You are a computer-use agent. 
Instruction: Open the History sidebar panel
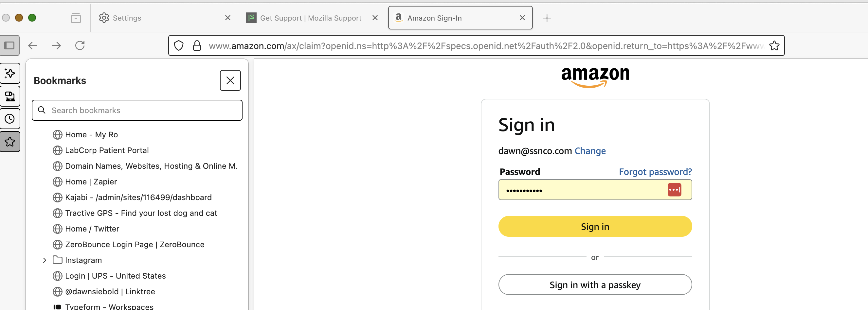coord(10,119)
